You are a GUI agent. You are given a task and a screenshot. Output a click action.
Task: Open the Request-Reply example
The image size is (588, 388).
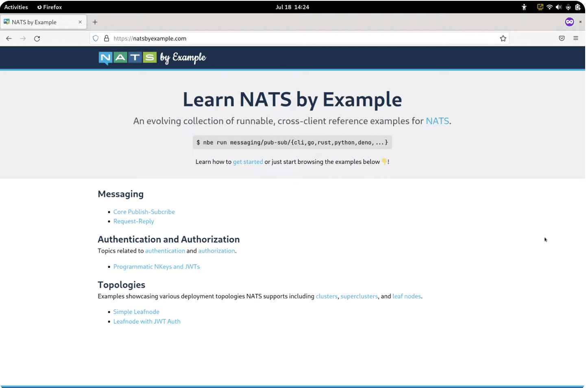pyautogui.click(x=133, y=221)
